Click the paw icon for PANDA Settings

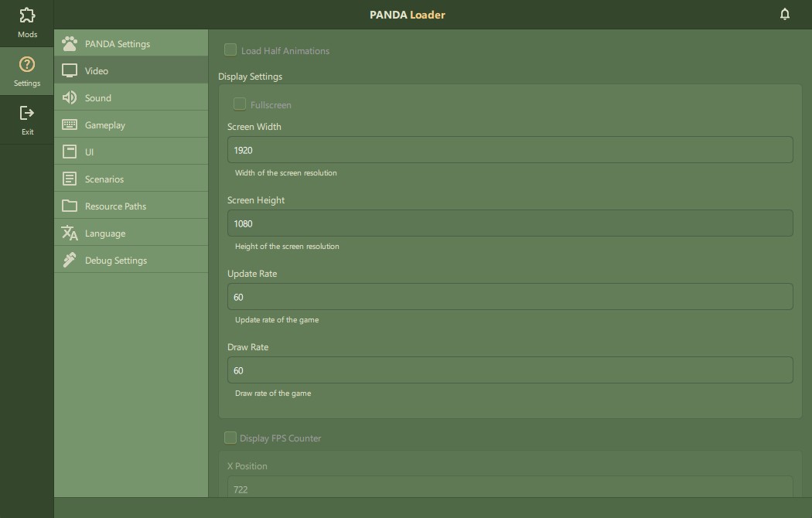tap(70, 44)
